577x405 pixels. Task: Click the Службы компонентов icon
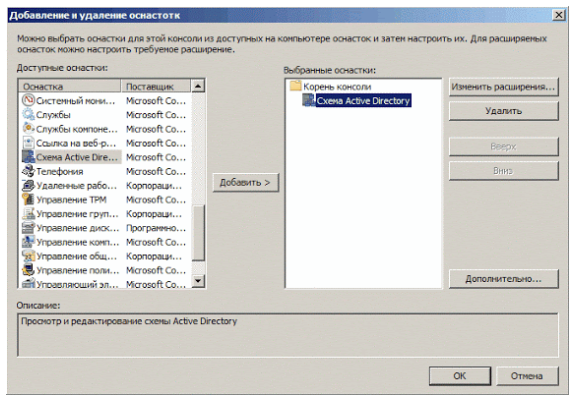click(x=28, y=129)
